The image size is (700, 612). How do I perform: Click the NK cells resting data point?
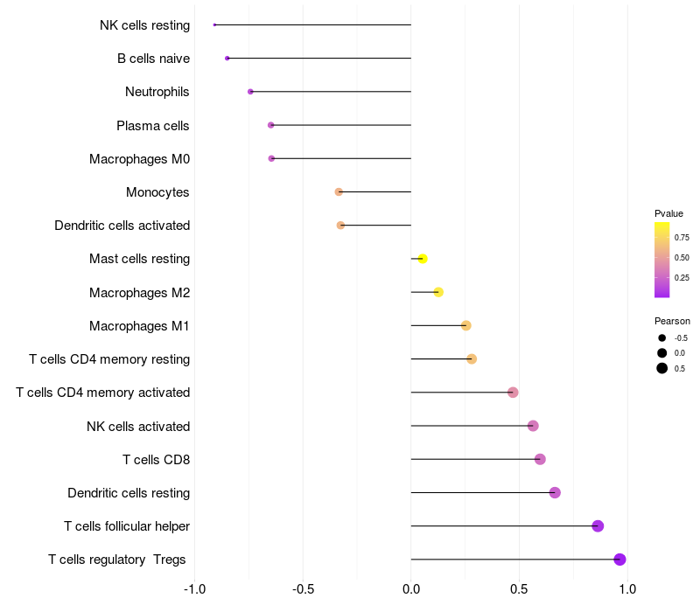click(214, 25)
